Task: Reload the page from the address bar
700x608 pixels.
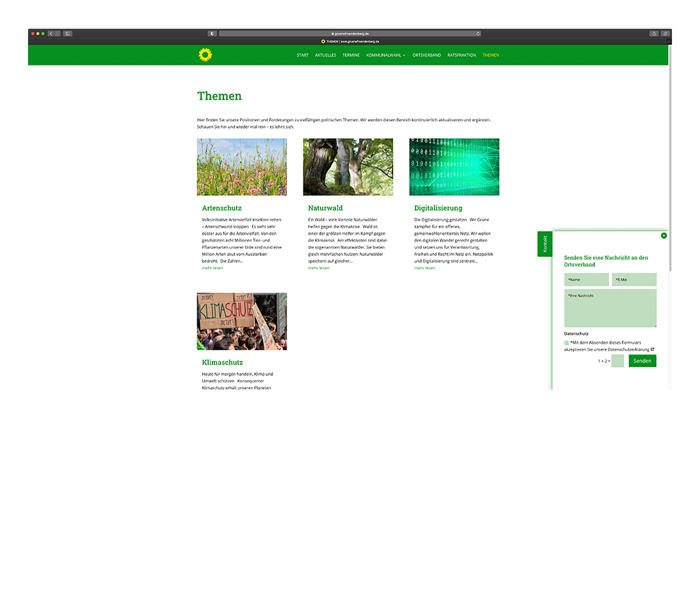Action: [x=478, y=33]
